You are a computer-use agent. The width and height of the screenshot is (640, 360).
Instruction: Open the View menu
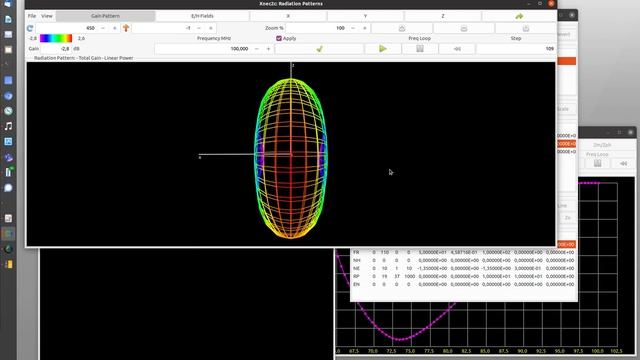pyautogui.click(x=47, y=16)
